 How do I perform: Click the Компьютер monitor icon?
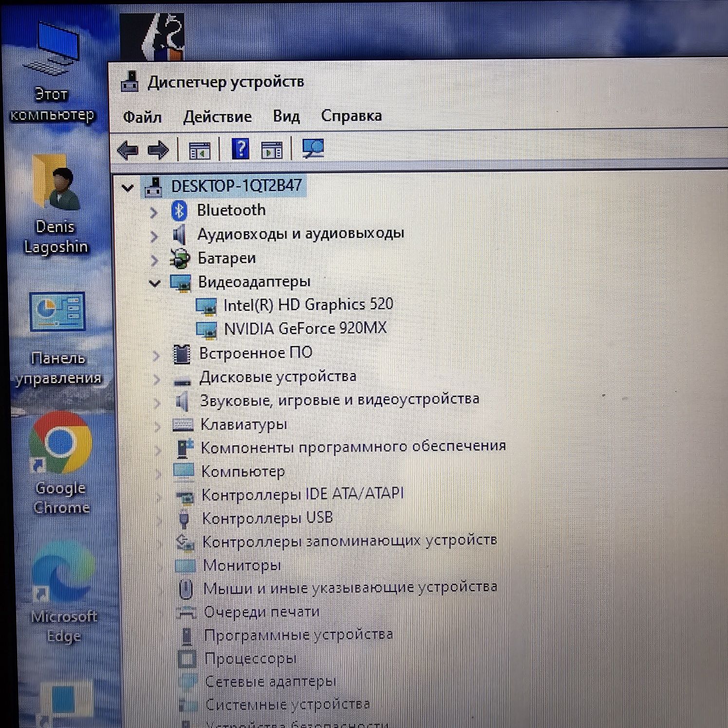click(x=184, y=472)
